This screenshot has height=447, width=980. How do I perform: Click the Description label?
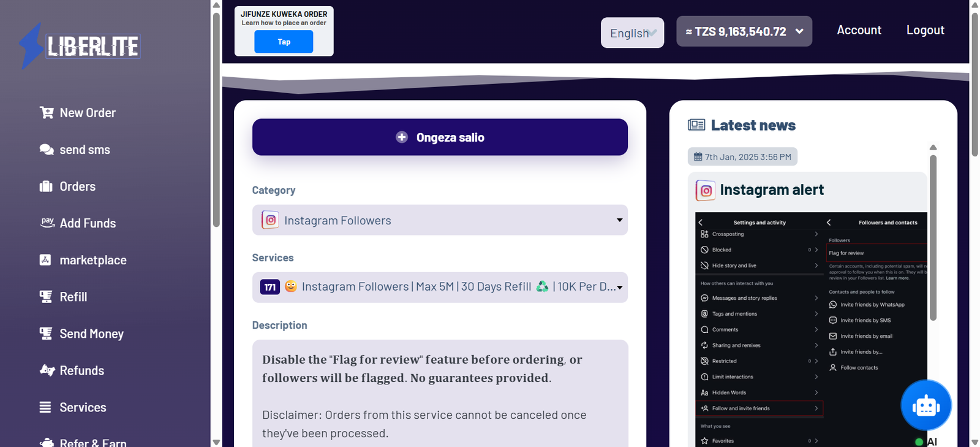(279, 325)
